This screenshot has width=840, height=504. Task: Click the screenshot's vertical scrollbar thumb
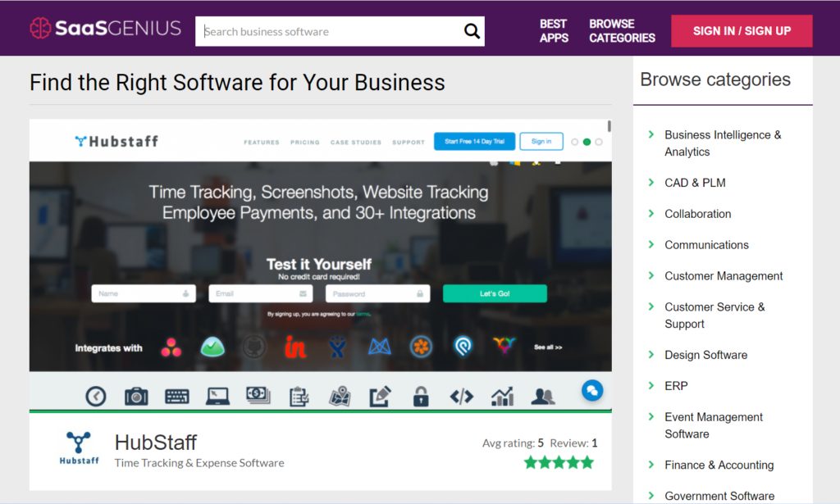click(609, 126)
